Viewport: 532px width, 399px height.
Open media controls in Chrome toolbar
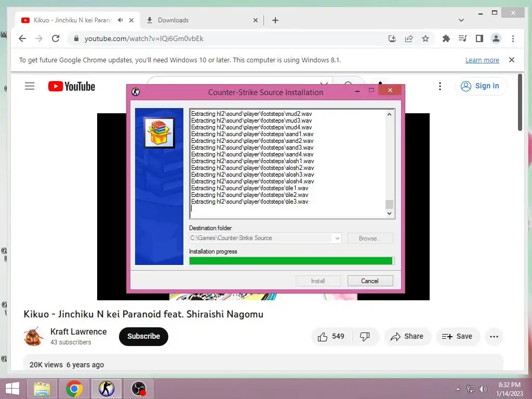coord(463,38)
